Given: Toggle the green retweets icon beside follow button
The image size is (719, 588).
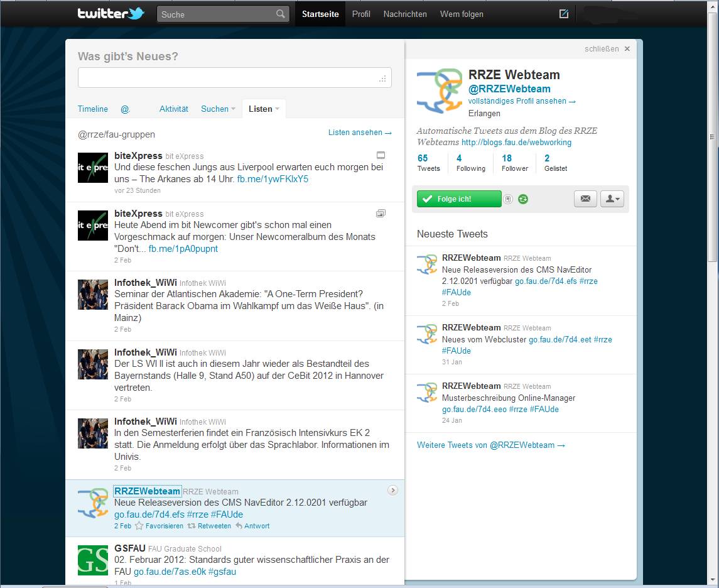Looking at the screenshot, I should (523, 199).
